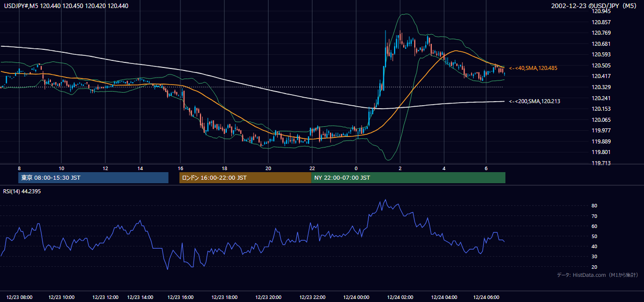The image size is (644, 302).
Task: Click price axis value 120.065
Action: click(x=602, y=120)
